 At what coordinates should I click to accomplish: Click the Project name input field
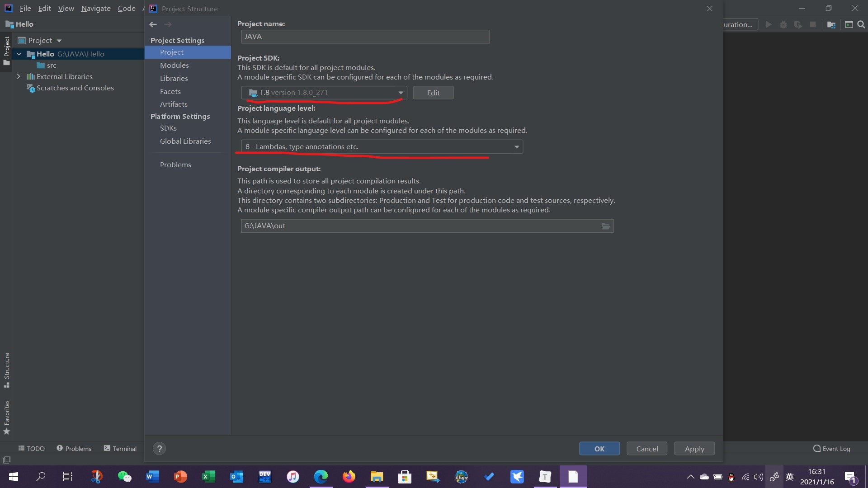coord(365,37)
